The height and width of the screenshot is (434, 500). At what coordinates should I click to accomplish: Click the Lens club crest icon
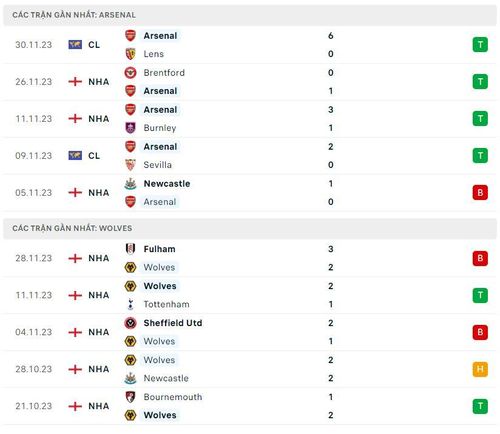pos(130,54)
